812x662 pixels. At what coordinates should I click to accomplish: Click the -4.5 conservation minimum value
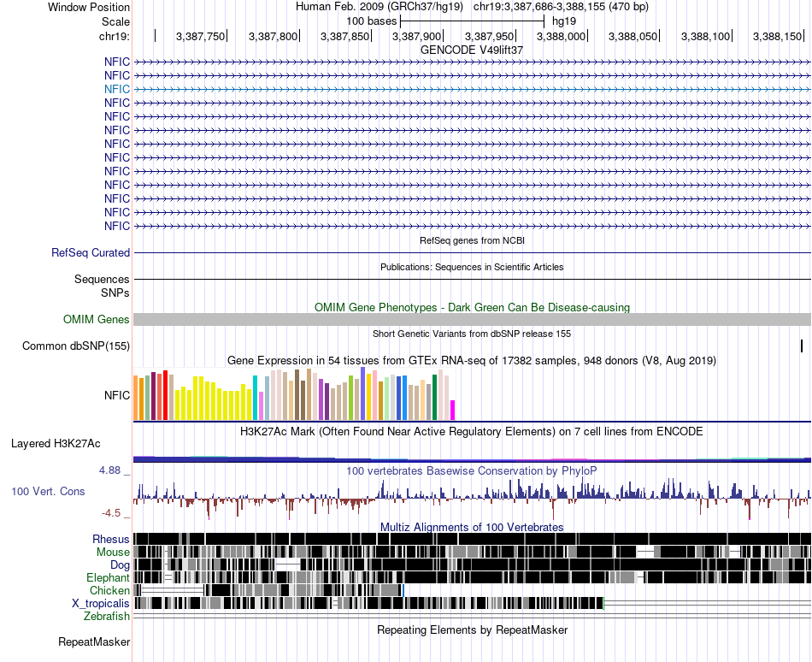pyautogui.click(x=111, y=513)
